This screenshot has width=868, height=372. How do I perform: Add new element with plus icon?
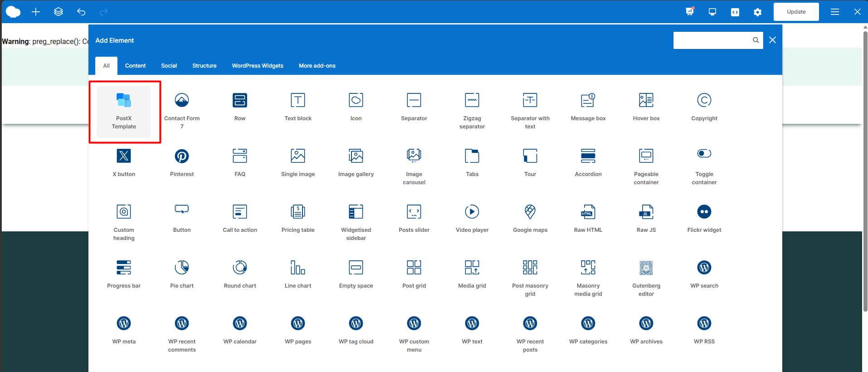click(x=36, y=12)
